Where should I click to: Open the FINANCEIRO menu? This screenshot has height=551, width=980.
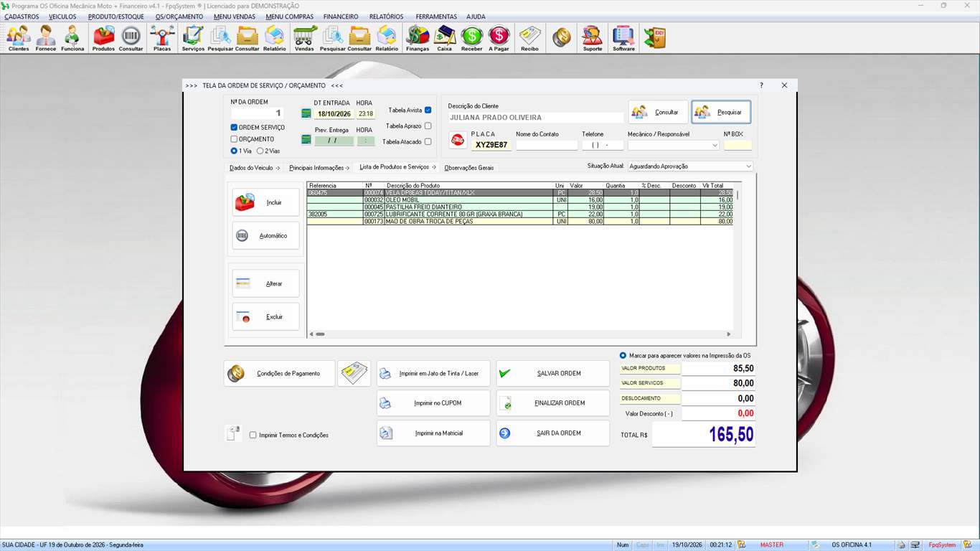pos(341,17)
